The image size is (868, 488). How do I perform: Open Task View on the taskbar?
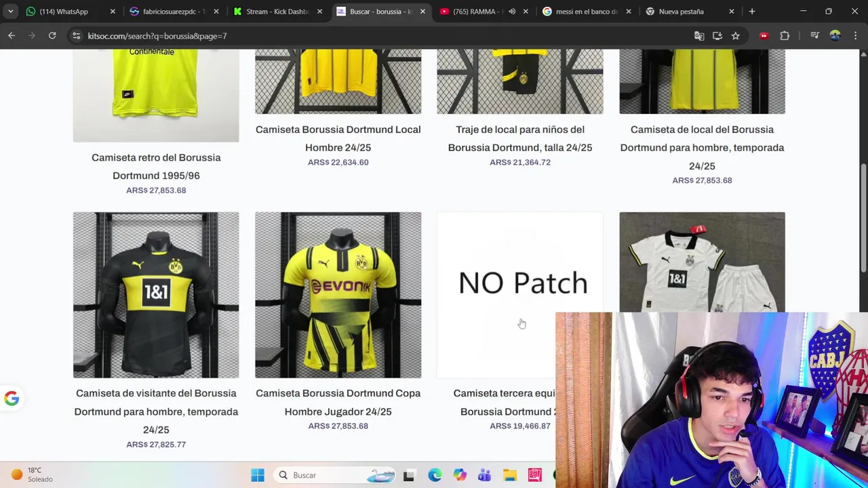point(408,475)
